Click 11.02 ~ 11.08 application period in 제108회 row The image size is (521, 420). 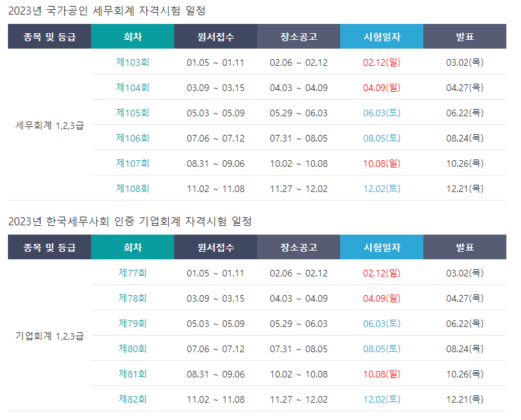(215, 189)
